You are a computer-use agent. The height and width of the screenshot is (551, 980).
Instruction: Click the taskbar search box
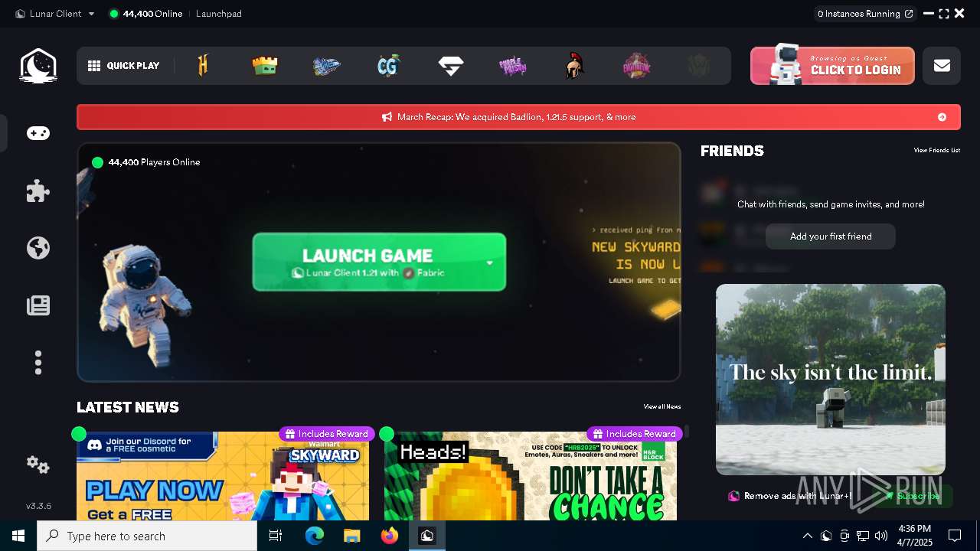pos(147,536)
